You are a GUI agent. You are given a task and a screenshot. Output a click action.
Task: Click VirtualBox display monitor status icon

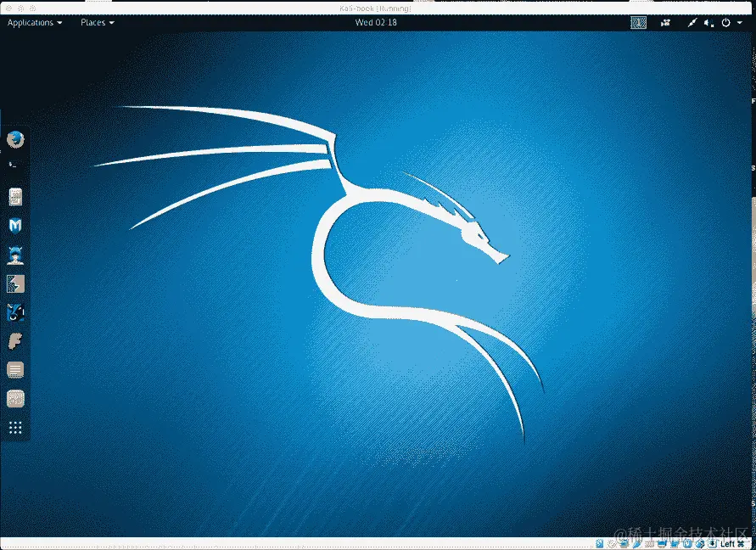click(x=662, y=544)
